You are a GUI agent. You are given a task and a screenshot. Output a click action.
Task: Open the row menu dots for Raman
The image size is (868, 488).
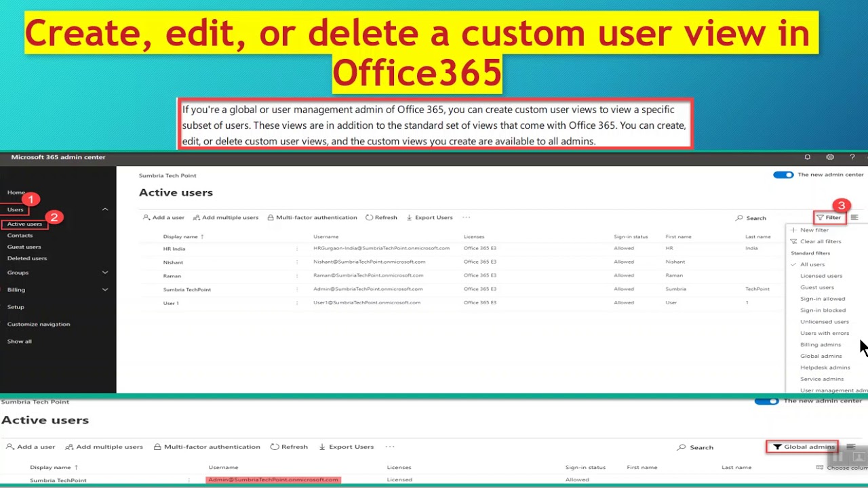click(x=296, y=276)
